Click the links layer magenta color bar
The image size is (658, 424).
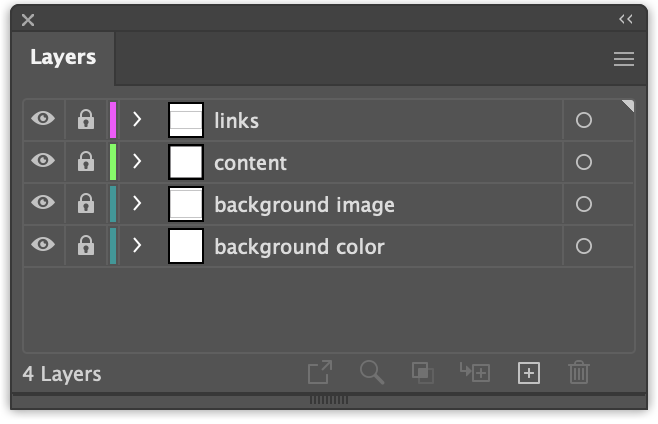[x=113, y=120]
